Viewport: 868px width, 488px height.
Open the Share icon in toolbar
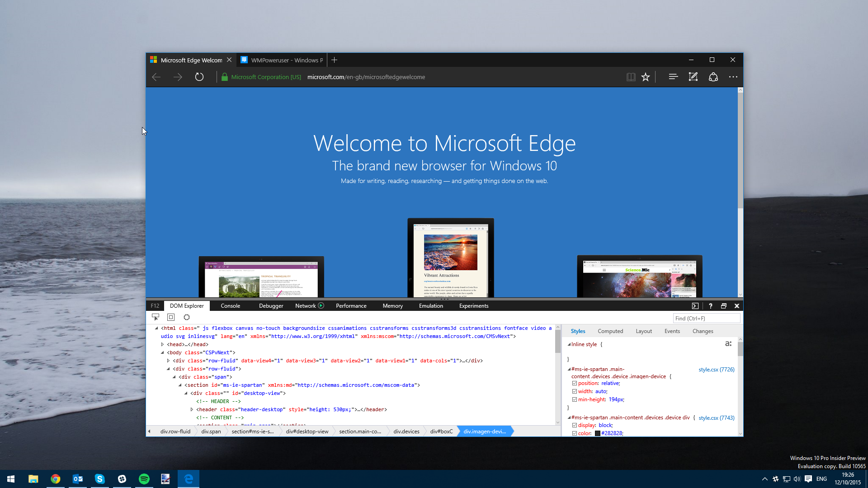click(713, 77)
